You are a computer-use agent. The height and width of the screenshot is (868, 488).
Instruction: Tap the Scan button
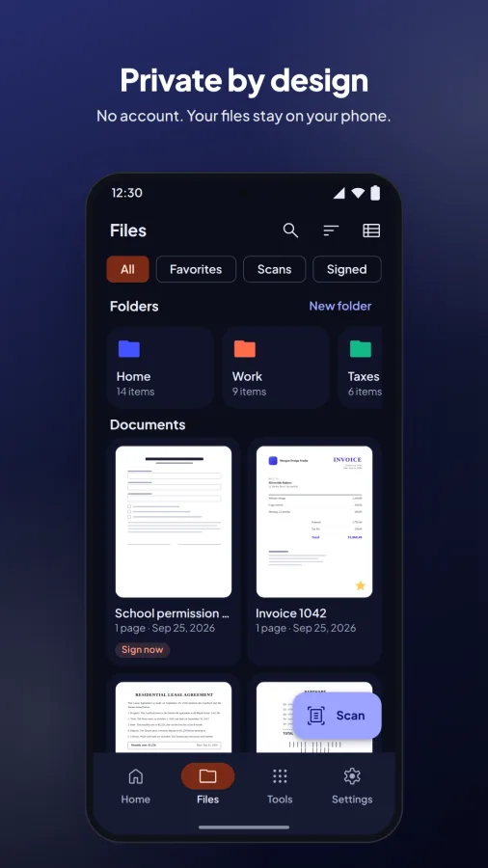tap(337, 716)
